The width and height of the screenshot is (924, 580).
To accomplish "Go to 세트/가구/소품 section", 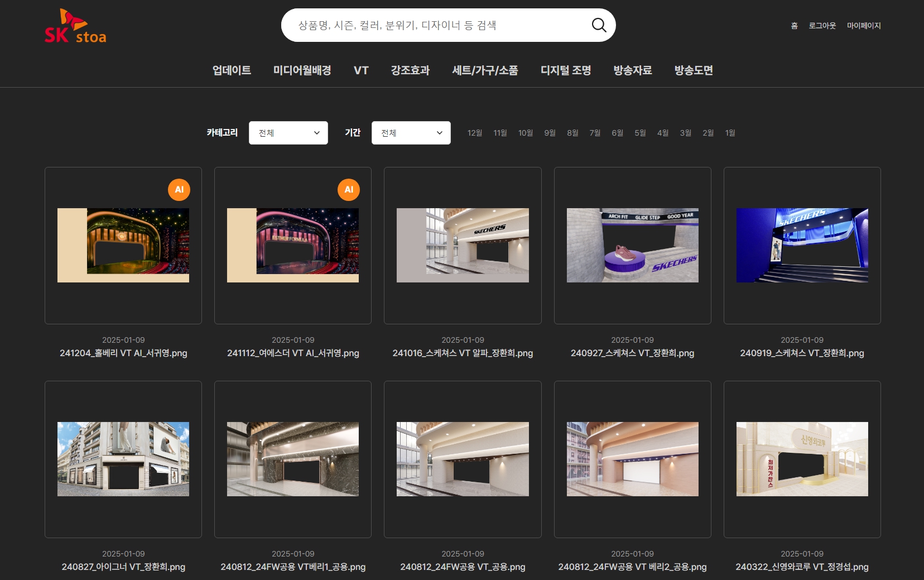I will [485, 70].
